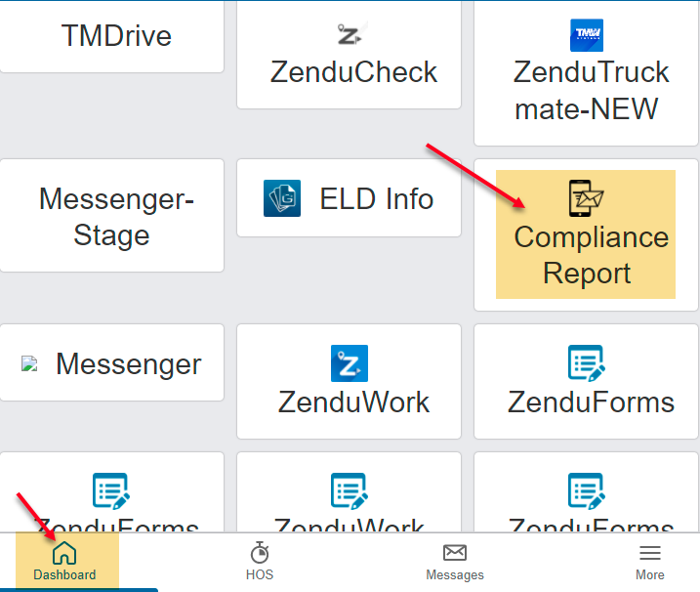Click the Dashboard home icon
This screenshot has width=700, height=592.
[64, 553]
